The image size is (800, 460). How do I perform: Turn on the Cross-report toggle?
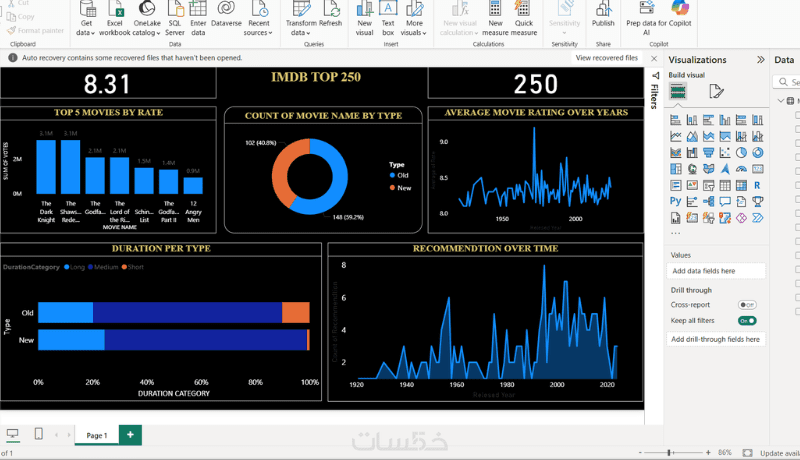747,305
